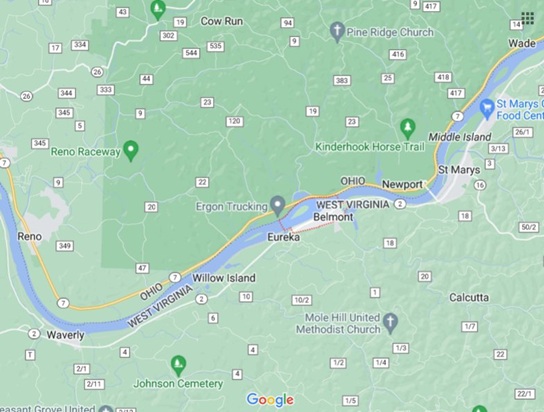This screenshot has height=412, width=544.
Task: Click the Reno Raceway green pin
Action: tap(131, 151)
